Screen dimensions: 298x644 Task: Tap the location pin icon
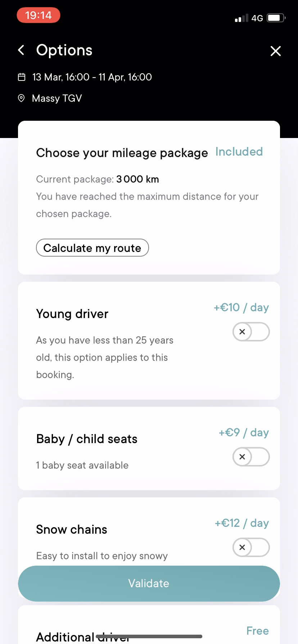click(22, 98)
